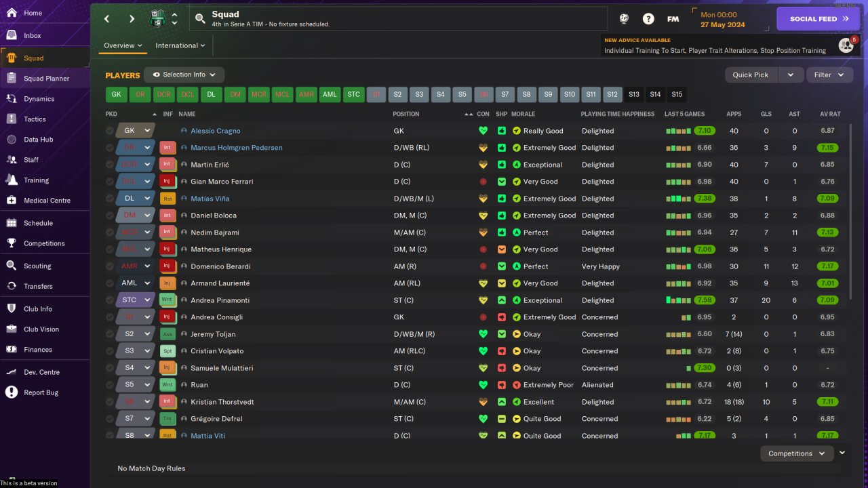This screenshot has width=868, height=488.
Task: Switch to the International tab
Action: [180, 45]
